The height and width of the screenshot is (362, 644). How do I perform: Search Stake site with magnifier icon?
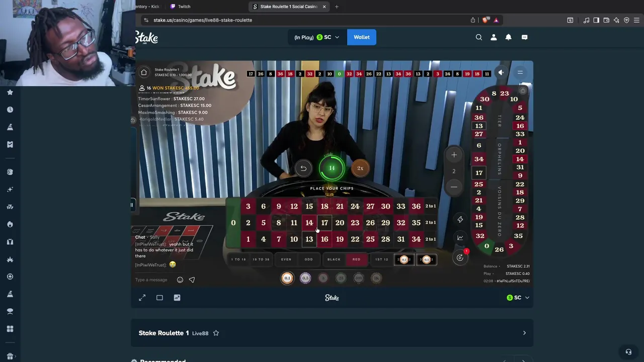point(479,37)
